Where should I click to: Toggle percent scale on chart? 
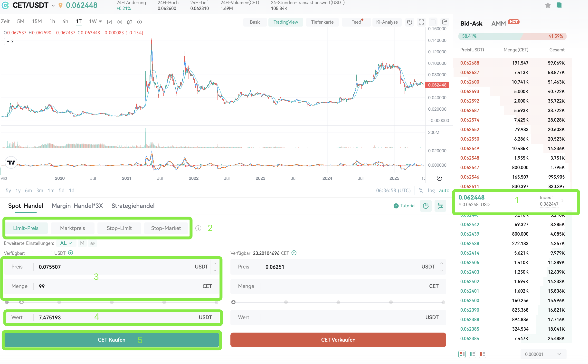[x=421, y=191]
